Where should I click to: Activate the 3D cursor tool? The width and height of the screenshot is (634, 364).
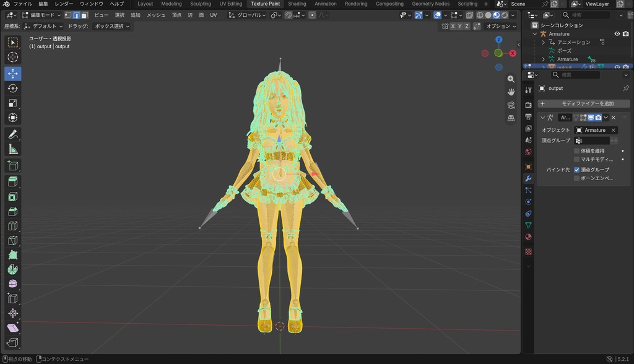[x=13, y=57]
